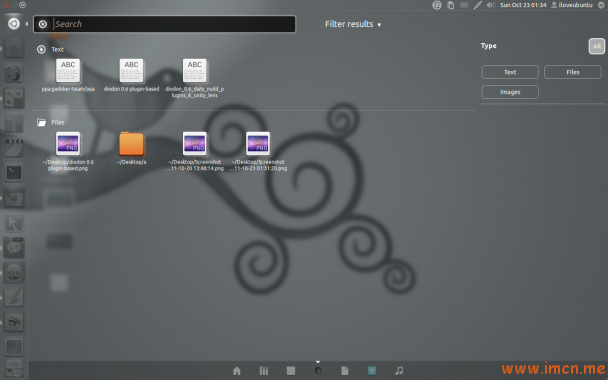
Task: Open the diodon 0.6 plugin-based text clip
Action: pyautogui.click(x=131, y=76)
